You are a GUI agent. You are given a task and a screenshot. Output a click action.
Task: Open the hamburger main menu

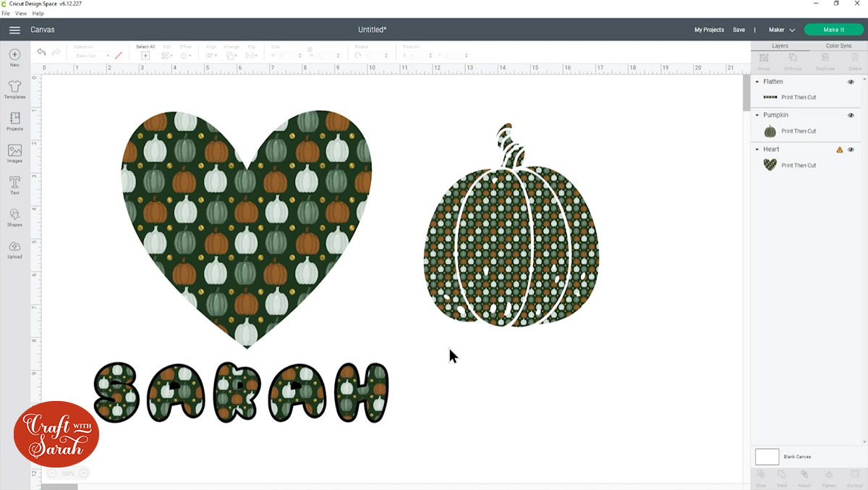point(14,30)
